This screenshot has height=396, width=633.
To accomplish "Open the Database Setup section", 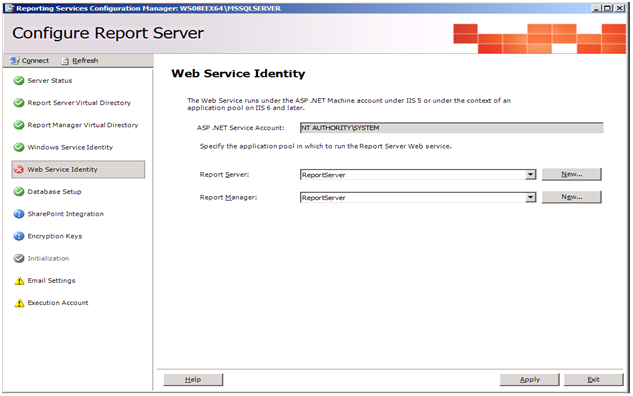I will tap(54, 191).
